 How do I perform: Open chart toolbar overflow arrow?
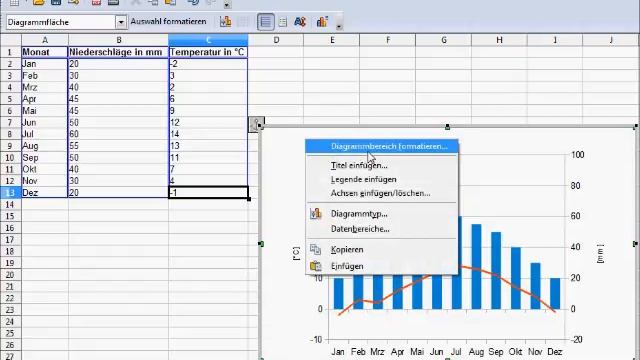(x=339, y=26)
